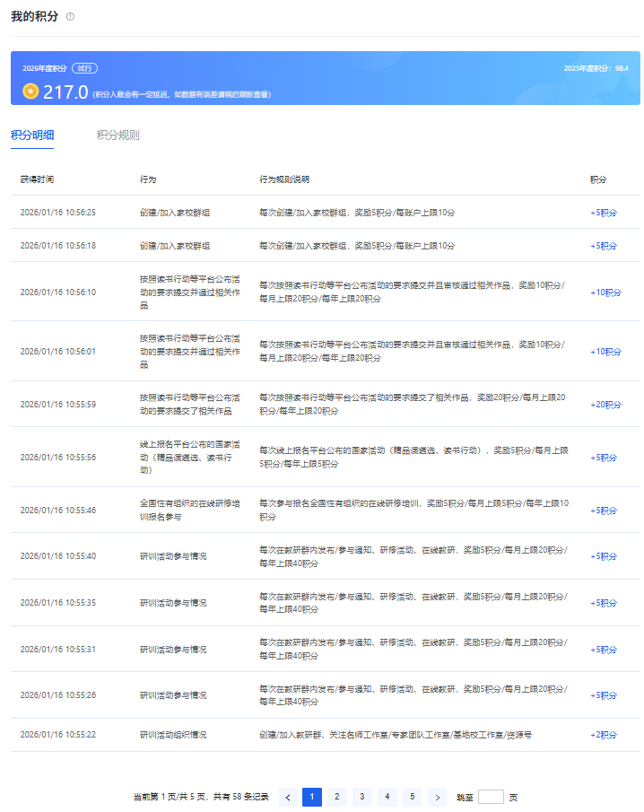Click the gold coin icon next to 217.0
Viewport: 644px width, 812px height.
point(30,92)
